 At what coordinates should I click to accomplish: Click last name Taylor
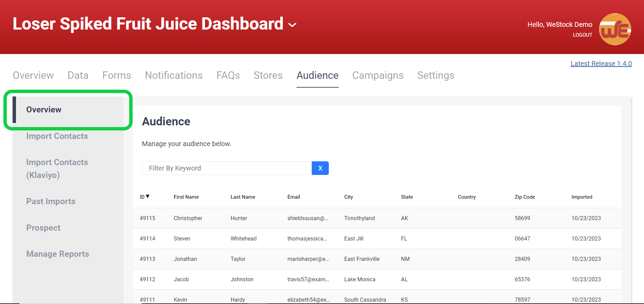coord(238,259)
